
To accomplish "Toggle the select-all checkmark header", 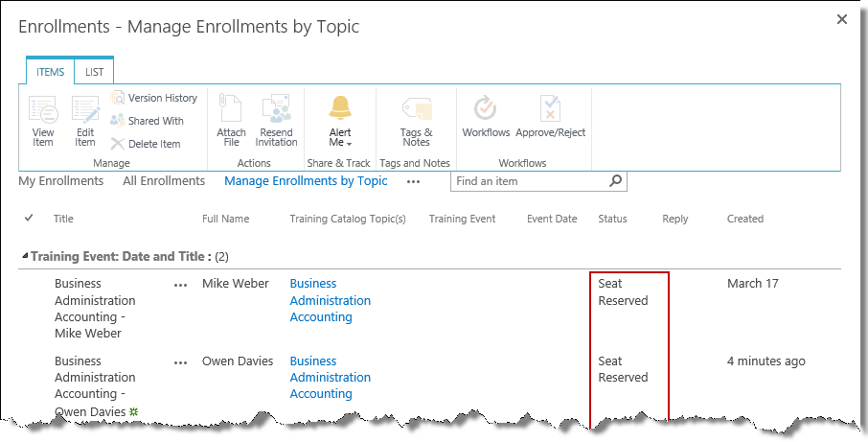I will pyautogui.click(x=29, y=218).
